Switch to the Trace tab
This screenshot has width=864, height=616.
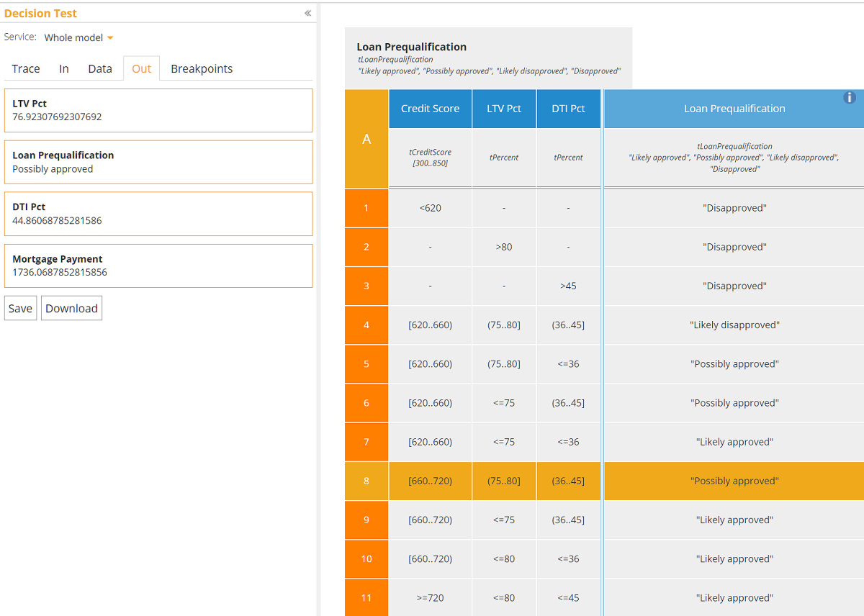(x=26, y=68)
